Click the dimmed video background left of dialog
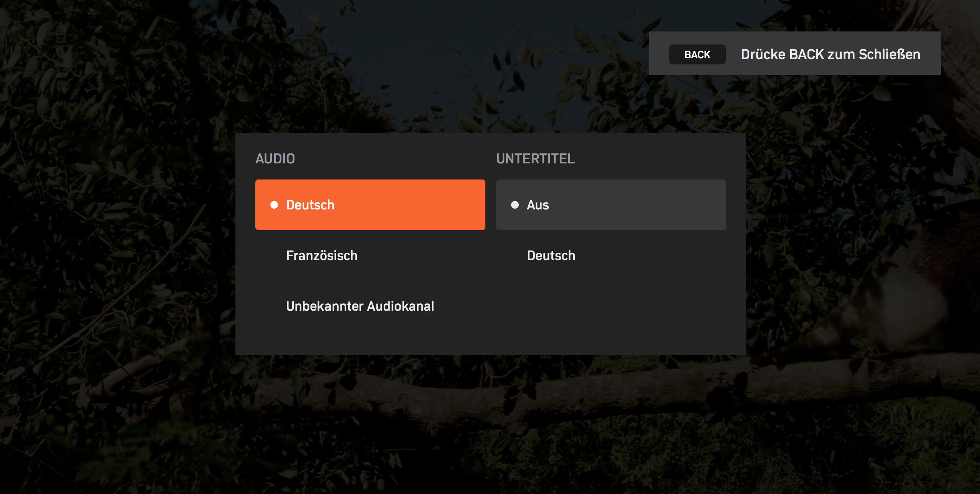The width and height of the screenshot is (980, 494). (115, 245)
